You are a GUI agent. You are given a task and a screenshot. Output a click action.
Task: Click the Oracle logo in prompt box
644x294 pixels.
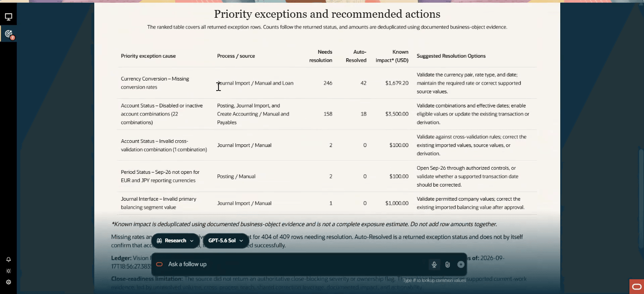159,264
